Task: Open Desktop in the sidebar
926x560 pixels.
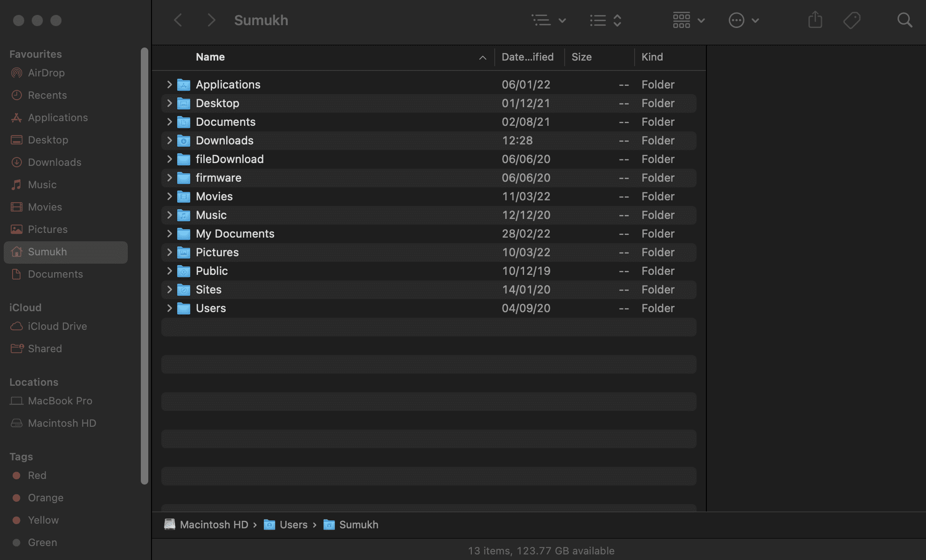Action: pos(66,140)
